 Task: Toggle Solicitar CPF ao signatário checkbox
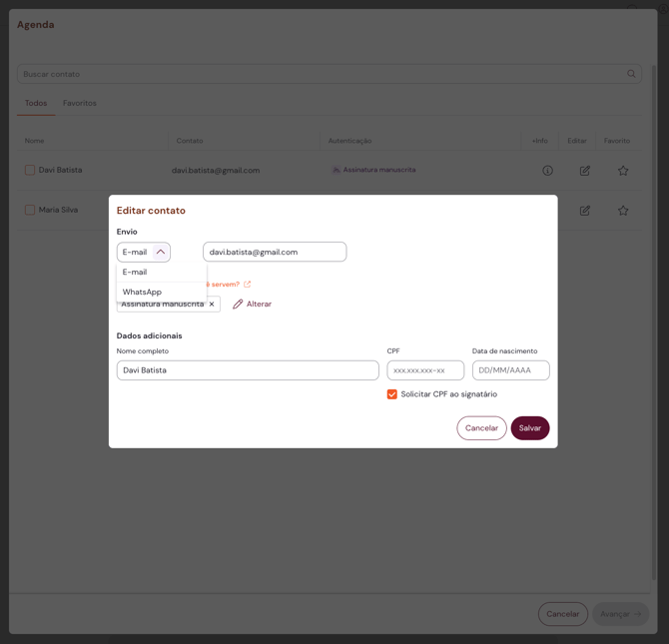[392, 394]
